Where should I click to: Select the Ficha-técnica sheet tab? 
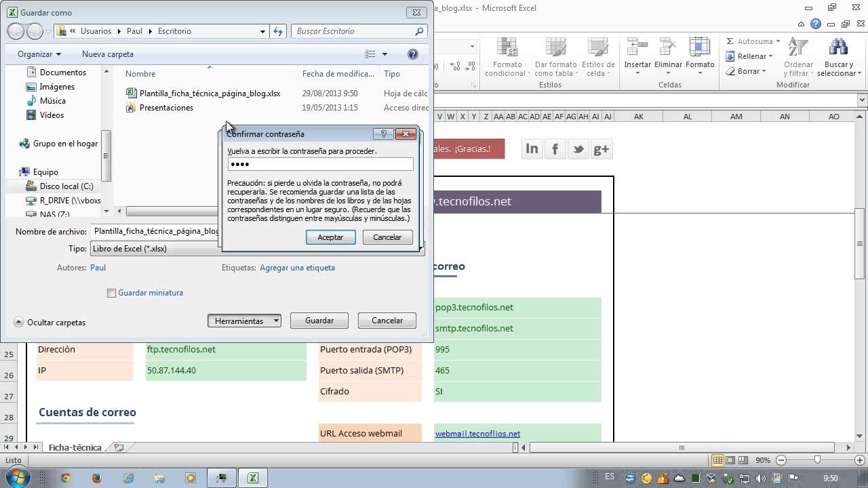tap(75, 447)
